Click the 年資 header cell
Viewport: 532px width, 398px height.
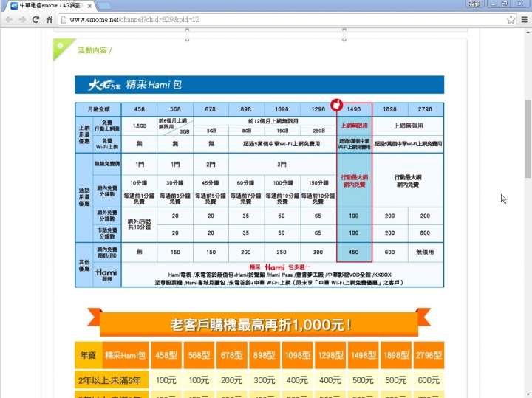pos(88,355)
